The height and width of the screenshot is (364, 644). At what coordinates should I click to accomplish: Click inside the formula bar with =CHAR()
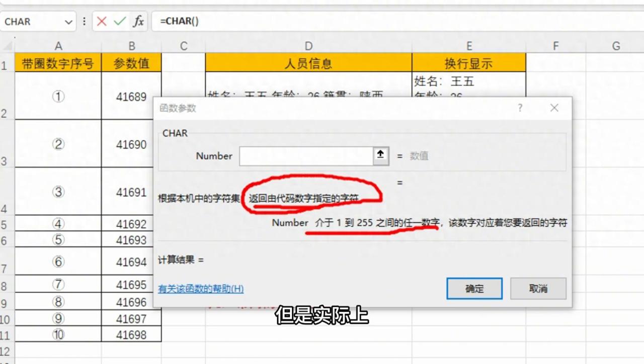point(397,22)
